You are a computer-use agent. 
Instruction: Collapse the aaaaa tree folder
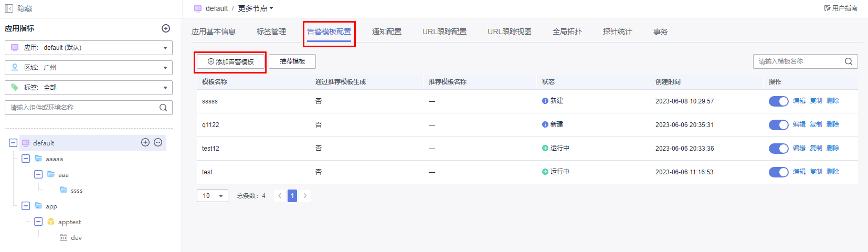coord(26,159)
